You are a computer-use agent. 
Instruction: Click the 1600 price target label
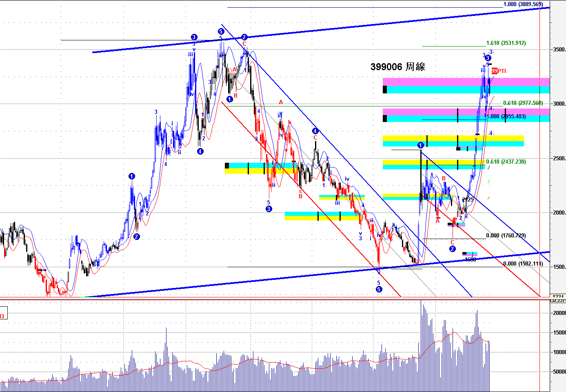click(470, 259)
